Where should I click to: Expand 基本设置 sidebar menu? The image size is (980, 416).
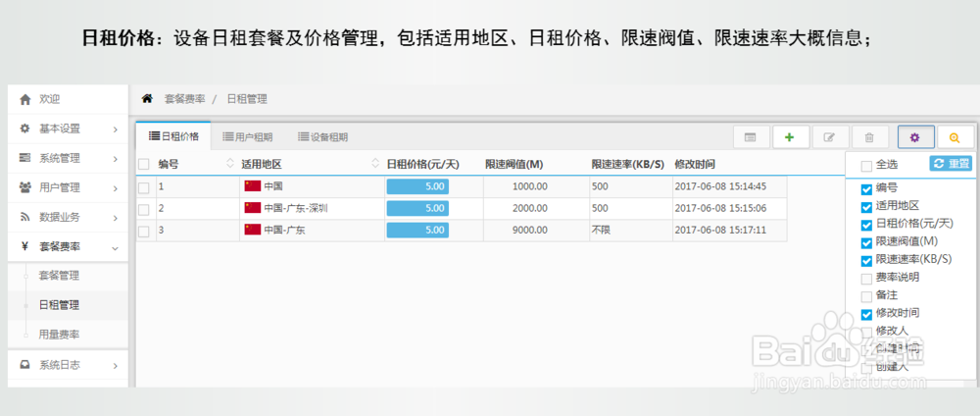[x=69, y=129]
